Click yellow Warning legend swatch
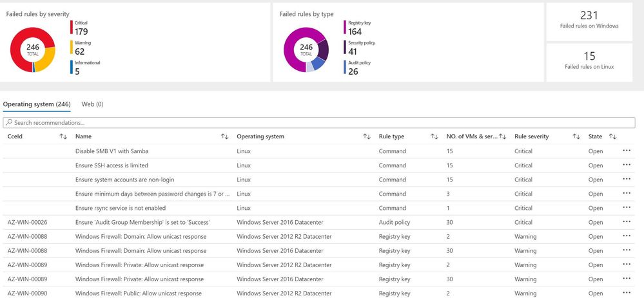Screen dimensions: 644x298 click(72, 47)
